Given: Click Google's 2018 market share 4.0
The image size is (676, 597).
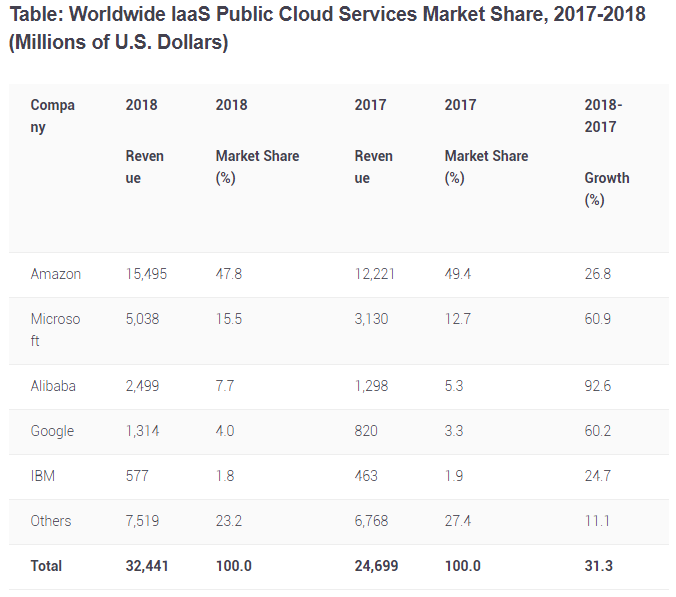Looking at the screenshot, I should [225, 431].
